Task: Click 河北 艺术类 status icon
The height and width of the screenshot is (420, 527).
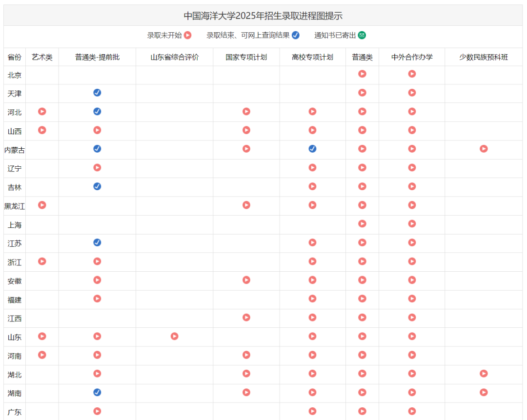Action: [42, 112]
